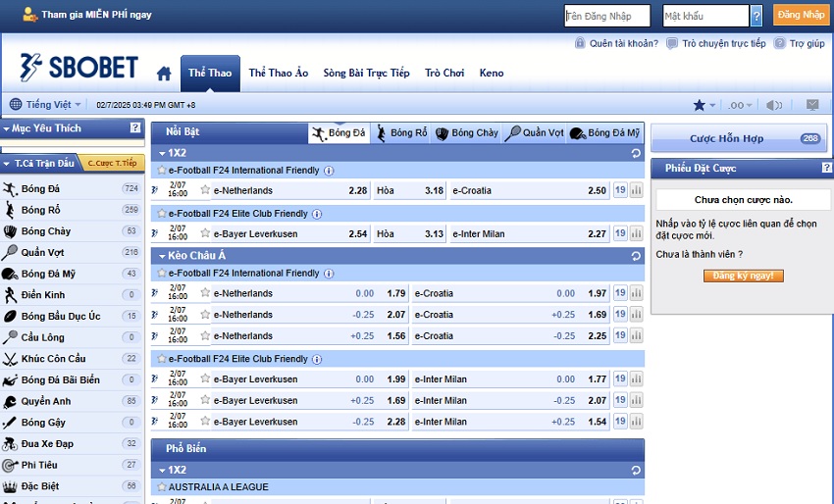
Task: Show info for 1X2 e-Football F24 Elite Club Friendly
Action: pos(317,215)
